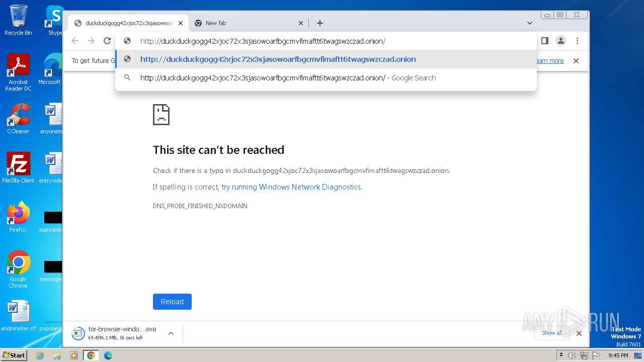The height and width of the screenshot is (362, 644).
Task: Open File Explorer from the taskbar
Action: pos(57,355)
